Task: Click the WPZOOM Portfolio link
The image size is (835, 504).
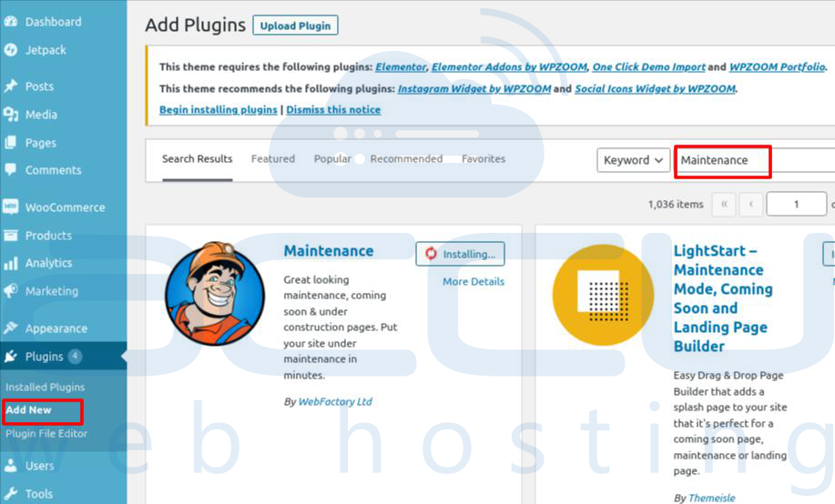Action: [778, 66]
